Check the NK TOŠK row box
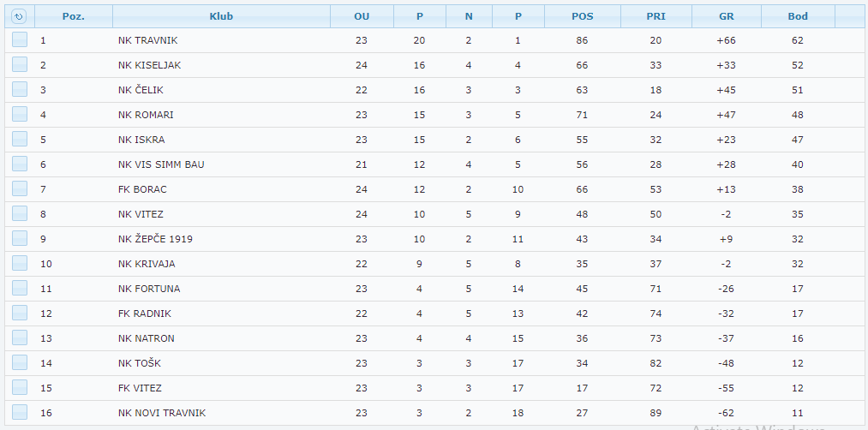The height and width of the screenshot is (430, 868). 20,363
